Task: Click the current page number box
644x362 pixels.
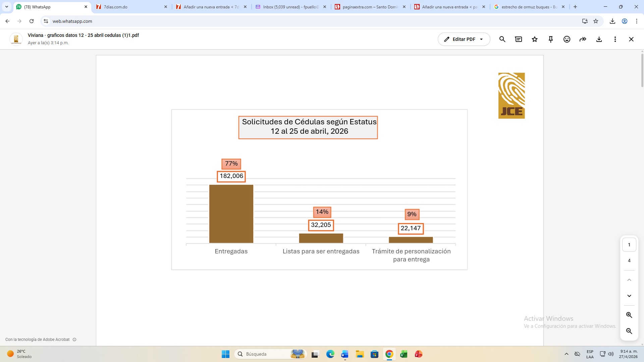Action: click(629, 245)
